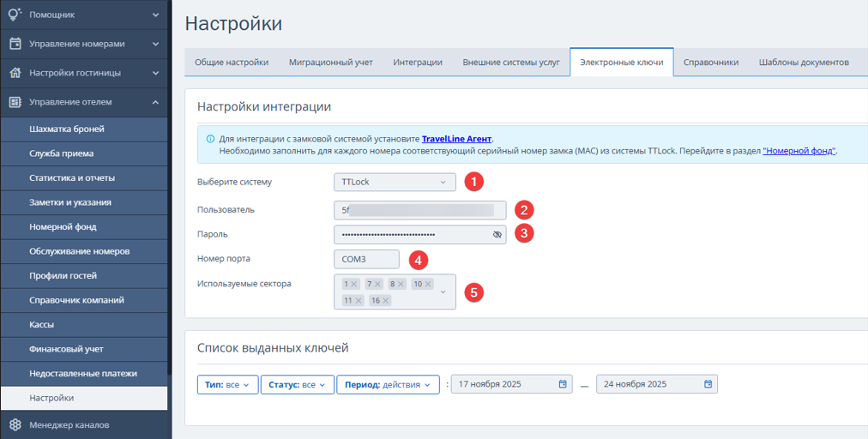
Task: Open the Выберите систему TTLock dropdown
Action: (395, 182)
